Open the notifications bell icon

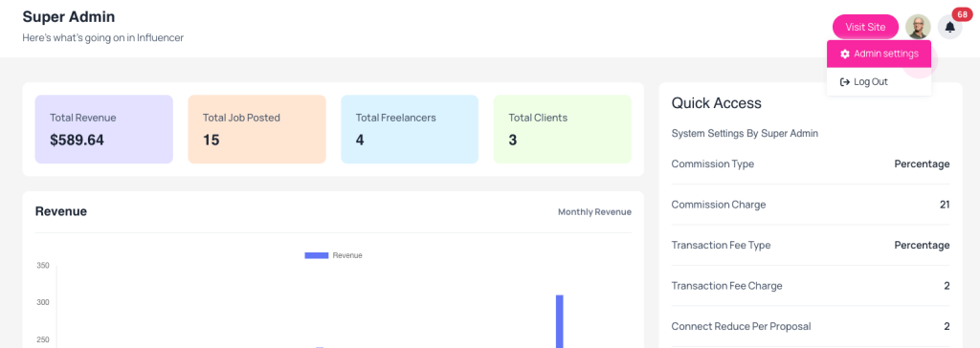click(950, 27)
